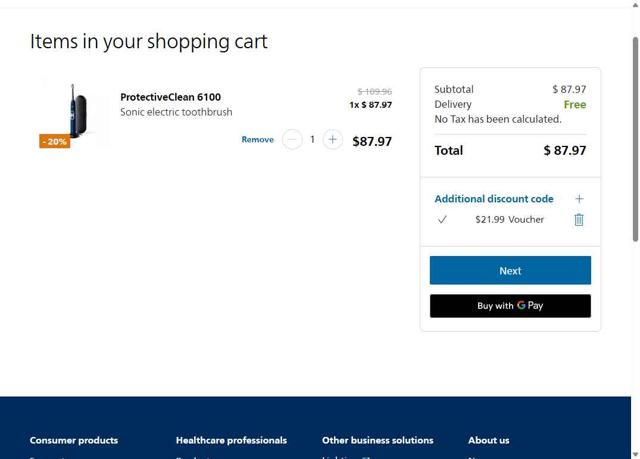Image resolution: width=640 pixels, height=459 pixels.
Task: Expand Additional discount code with plus icon
Action: pyautogui.click(x=579, y=199)
